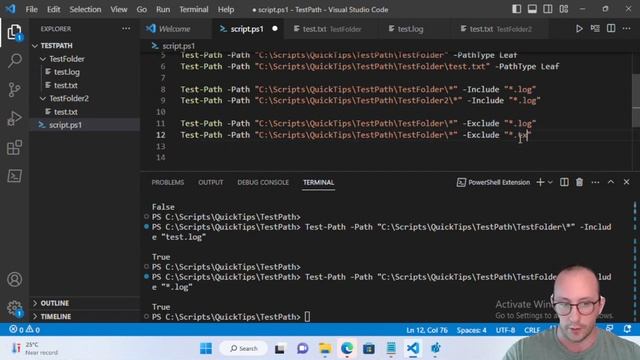Select the TERMINAL panel tab

pos(318,182)
